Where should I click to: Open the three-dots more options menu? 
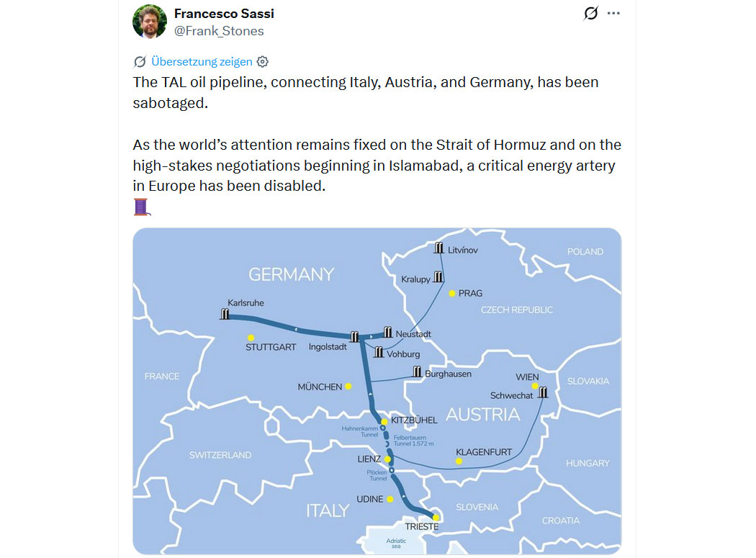613,14
